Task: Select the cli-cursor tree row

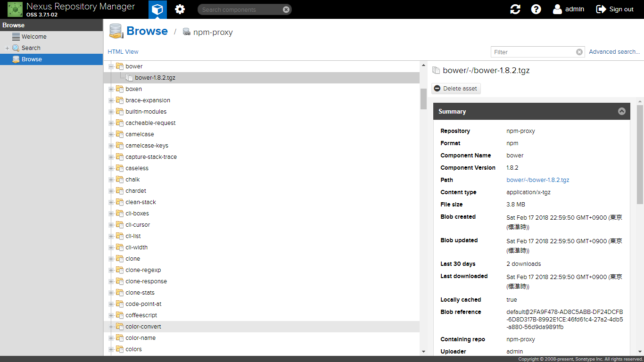Action: [262, 225]
